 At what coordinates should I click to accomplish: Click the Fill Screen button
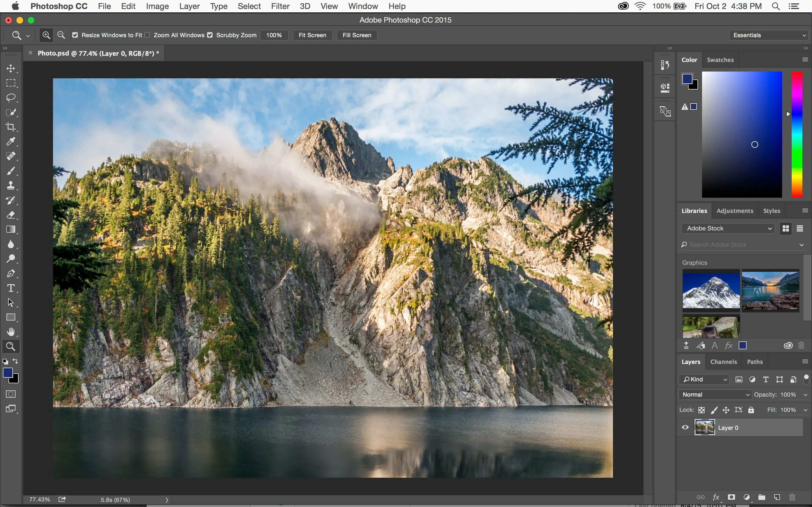pyautogui.click(x=357, y=35)
